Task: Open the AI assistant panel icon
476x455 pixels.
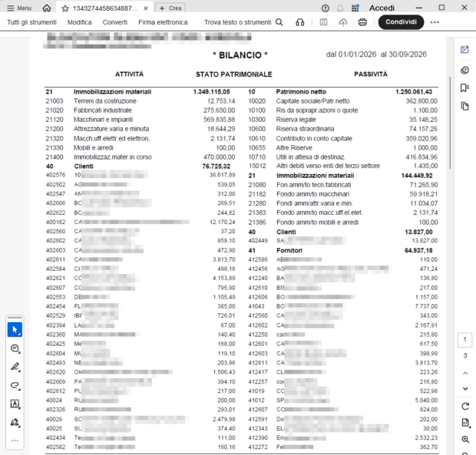Action: 464,50
